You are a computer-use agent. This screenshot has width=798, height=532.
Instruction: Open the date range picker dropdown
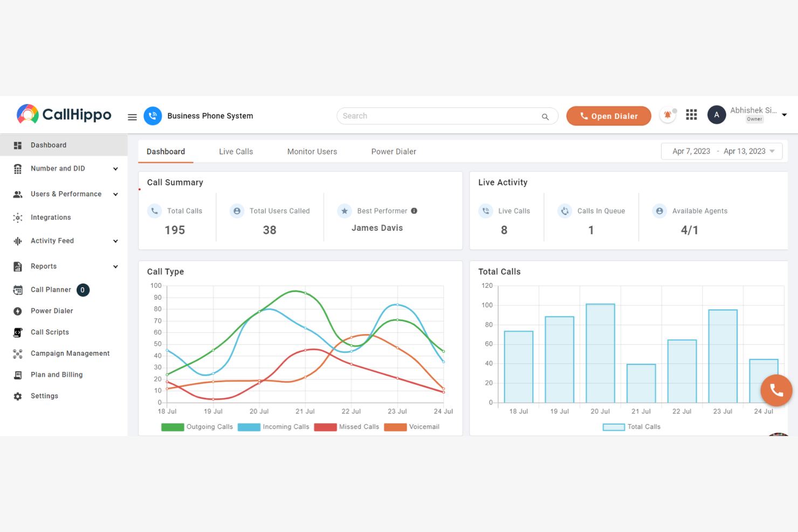pyautogui.click(x=721, y=151)
